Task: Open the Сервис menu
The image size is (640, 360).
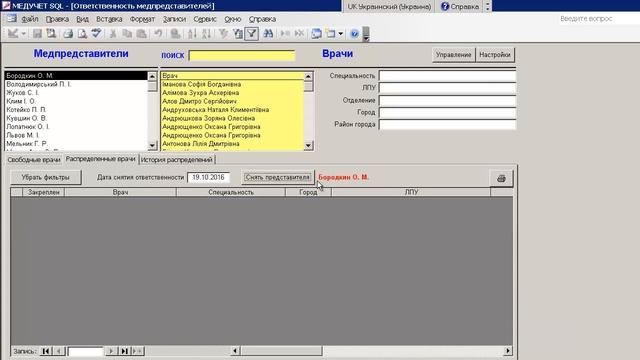Action: tap(205, 19)
